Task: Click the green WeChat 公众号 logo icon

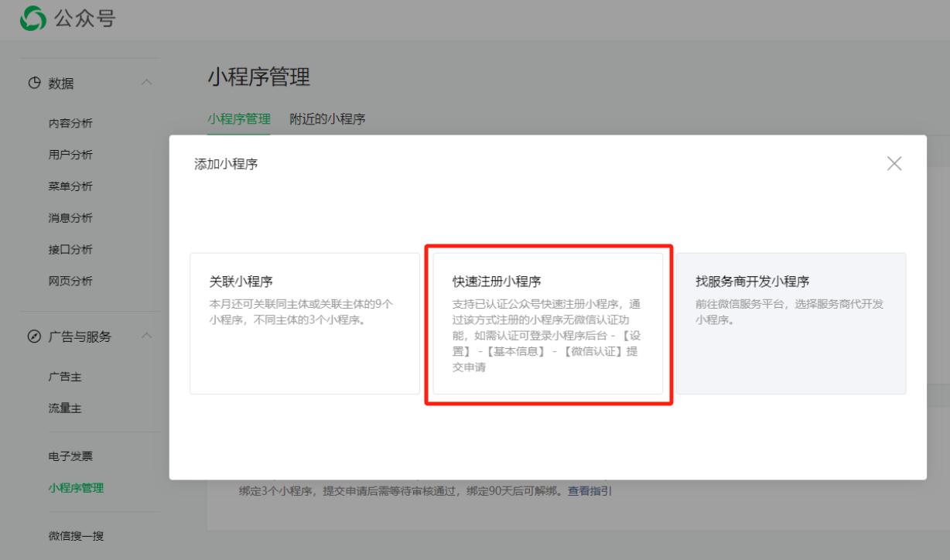Action: pos(33,19)
